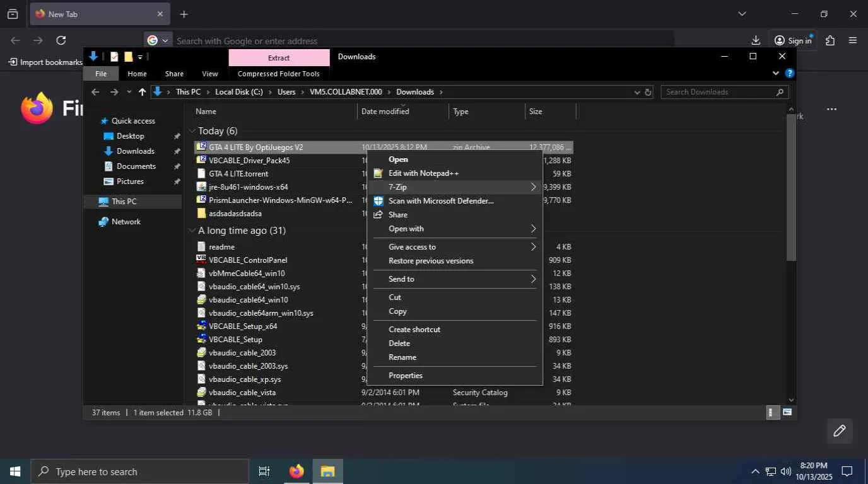The width and height of the screenshot is (868, 484).
Task: Click the jre-8u461-windows-x64 installer icon
Action: [201, 187]
